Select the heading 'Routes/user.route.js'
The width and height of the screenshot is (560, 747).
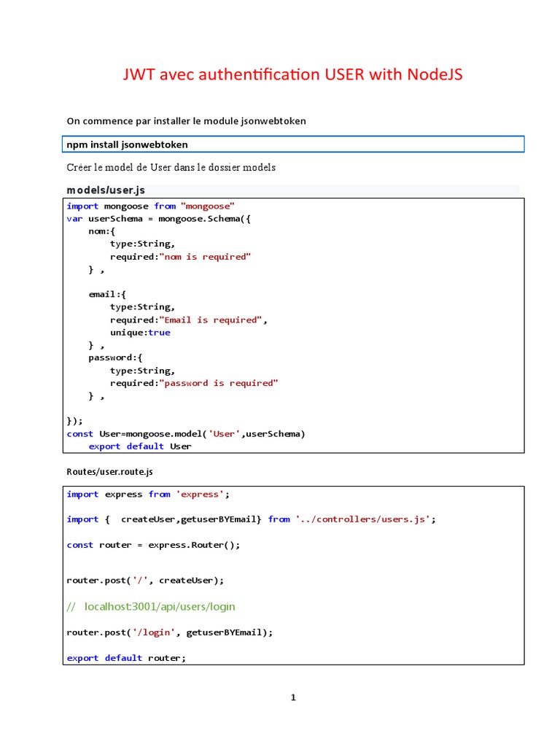[x=109, y=472]
